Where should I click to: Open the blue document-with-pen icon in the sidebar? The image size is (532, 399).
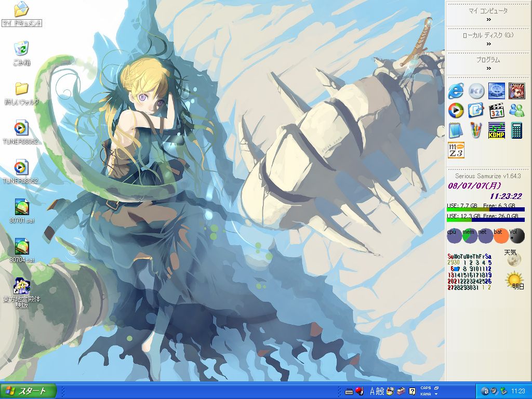[x=476, y=111]
